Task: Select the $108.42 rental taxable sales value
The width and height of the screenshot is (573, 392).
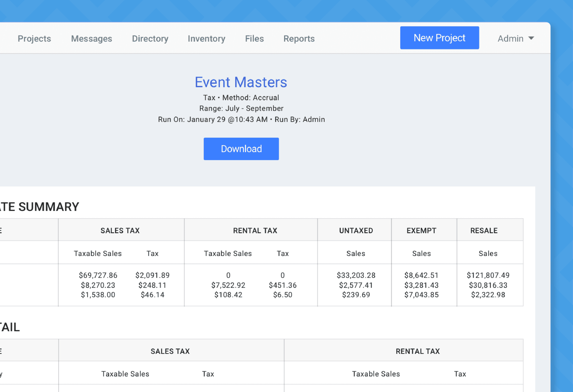Action: point(228,295)
